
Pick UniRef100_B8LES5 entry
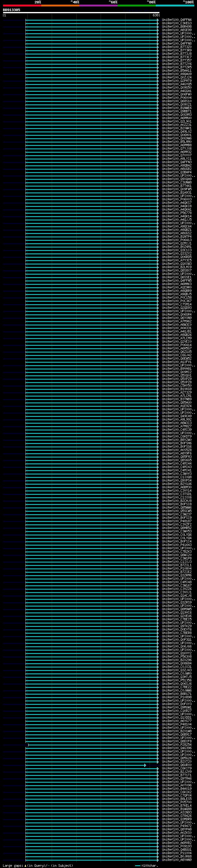pos(176,799)
